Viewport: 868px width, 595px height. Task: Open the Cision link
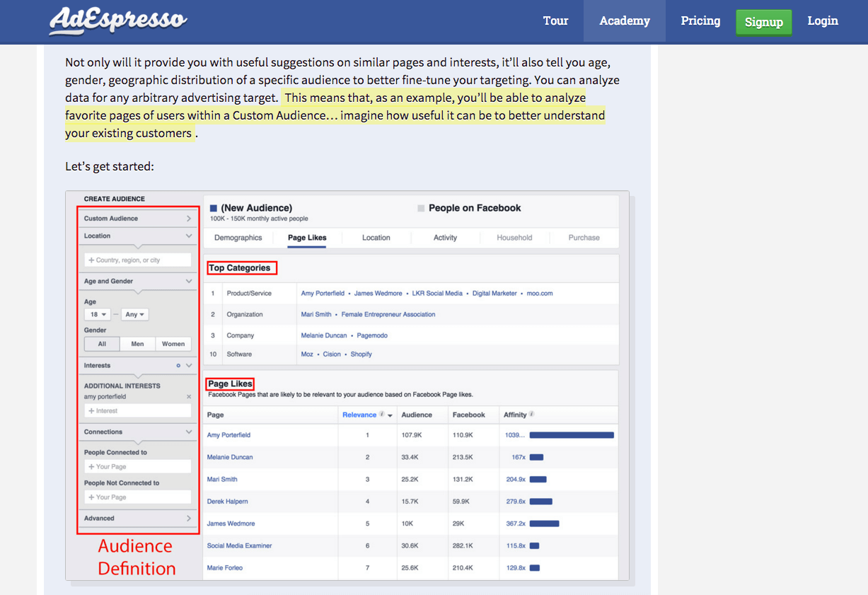332,354
